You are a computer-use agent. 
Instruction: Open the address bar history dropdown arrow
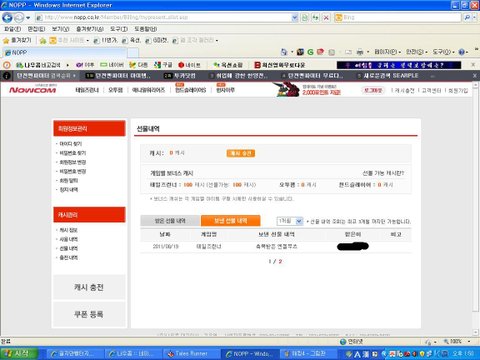tap(294, 17)
